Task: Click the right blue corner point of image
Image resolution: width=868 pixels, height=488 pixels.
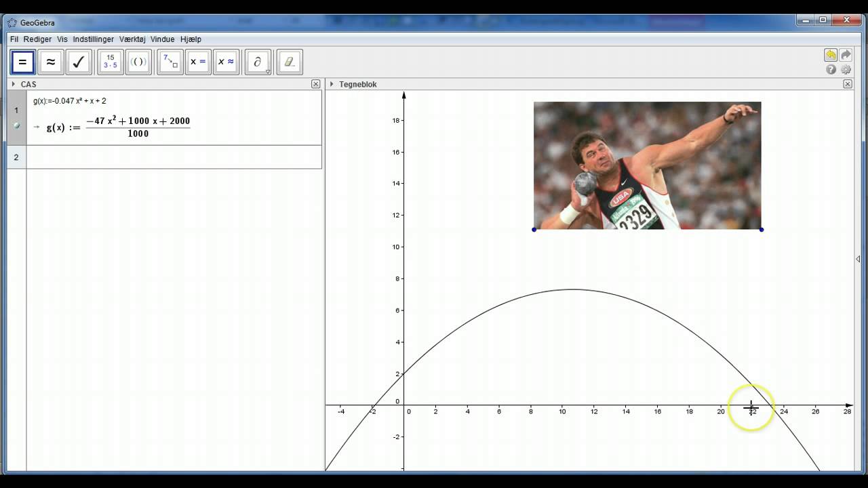Action: pos(762,230)
